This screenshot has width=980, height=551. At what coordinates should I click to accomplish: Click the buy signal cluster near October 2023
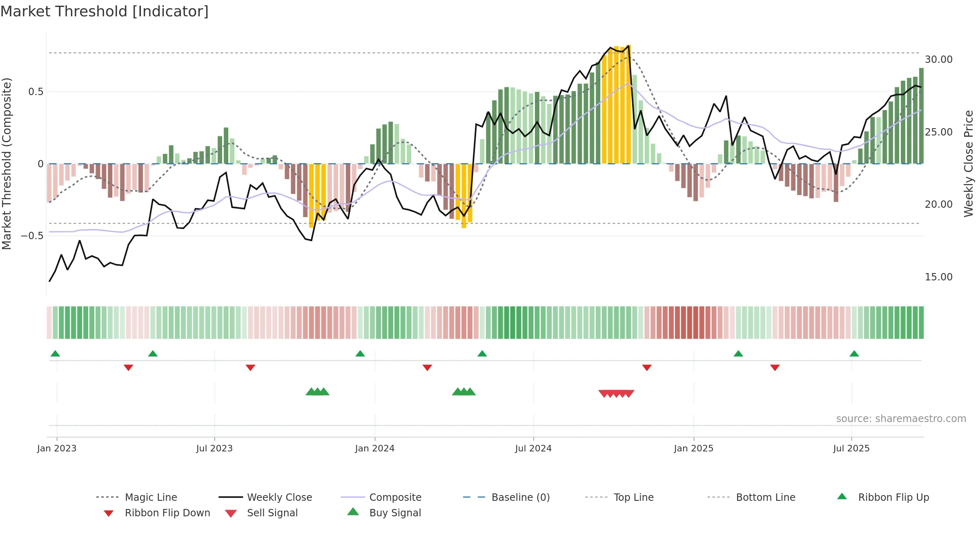317,391
